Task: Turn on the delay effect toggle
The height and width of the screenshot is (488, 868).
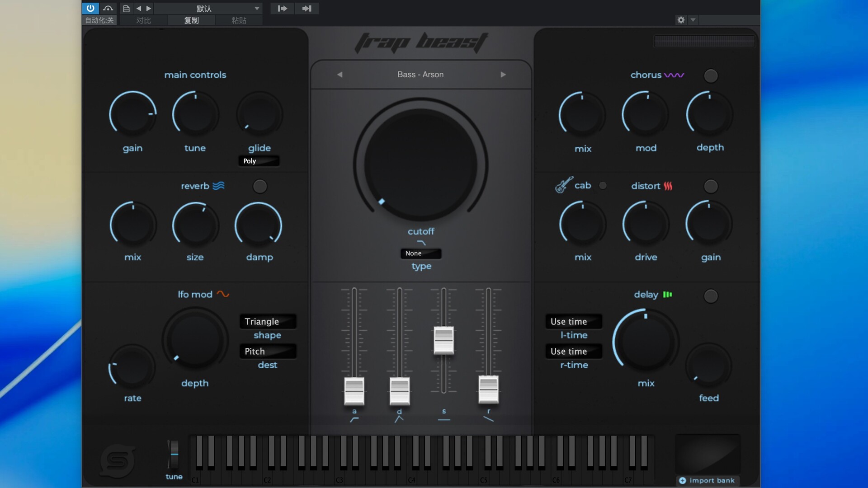Action: (x=711, y=296)
